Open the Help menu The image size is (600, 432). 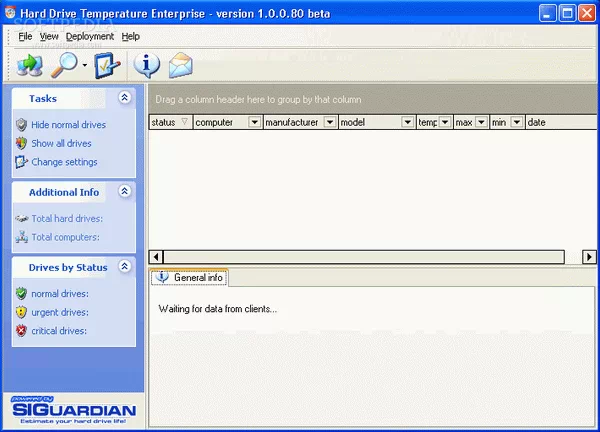pyautogui.click(x=130, y=36)
